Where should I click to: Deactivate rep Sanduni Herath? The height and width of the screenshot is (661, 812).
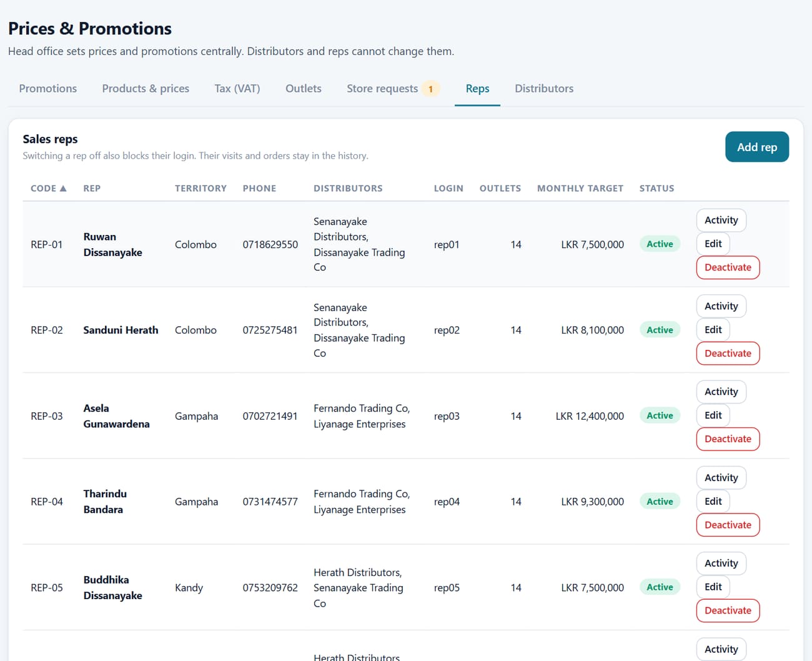[x=728, y=353]
